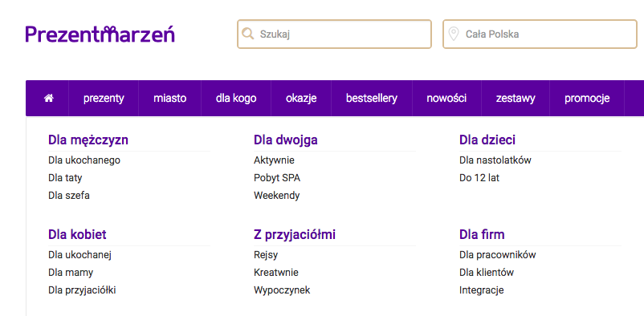Click the magnifier icon in search box

click(247, 34)
